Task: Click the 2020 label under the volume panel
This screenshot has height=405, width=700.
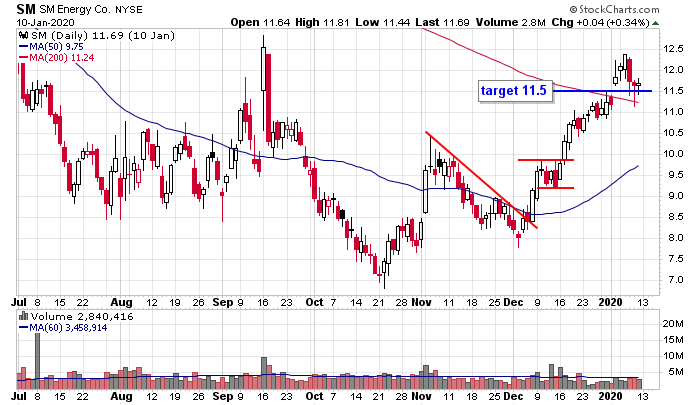Action: [610, 397]
